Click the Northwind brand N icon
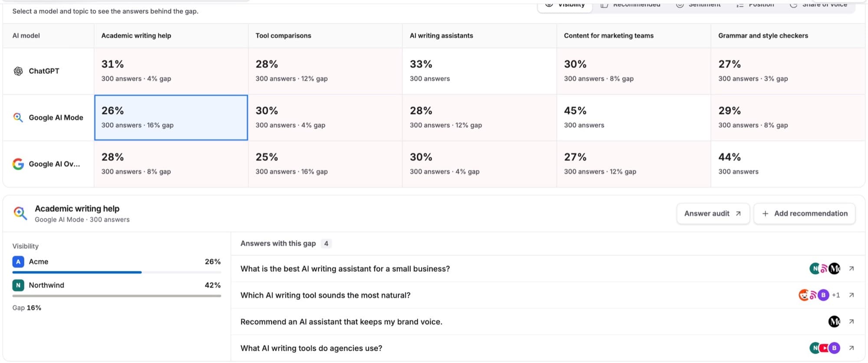The image size is (868, 363). click(18, 285)
